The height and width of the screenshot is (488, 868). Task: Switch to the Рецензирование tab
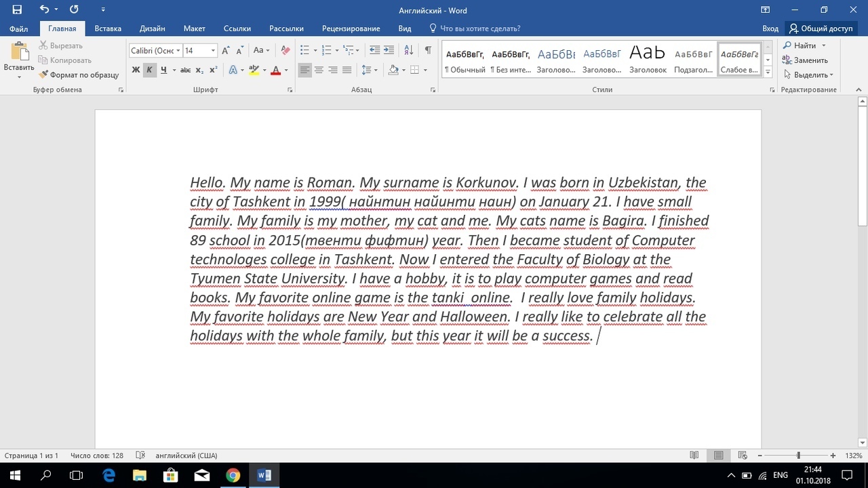351,28
